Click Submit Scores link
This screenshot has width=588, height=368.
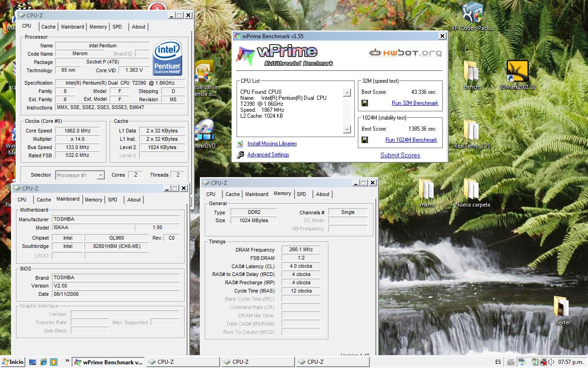coord(400,155)
